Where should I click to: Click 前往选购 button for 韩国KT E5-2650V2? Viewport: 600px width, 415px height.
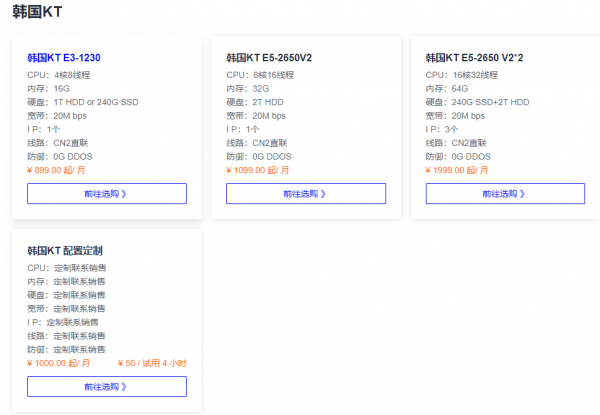click(306, 194)
